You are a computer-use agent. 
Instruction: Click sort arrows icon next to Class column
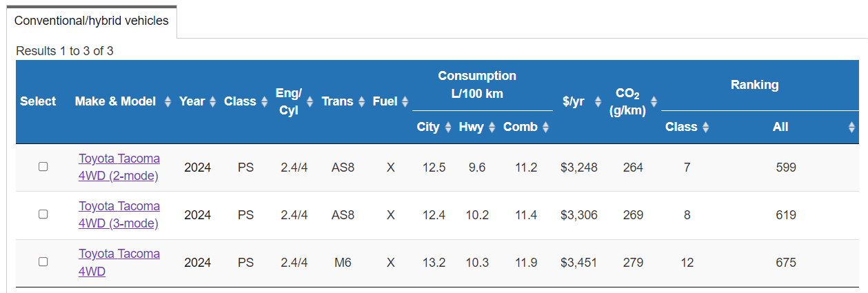pyautogui.click(x=265, y=102)
